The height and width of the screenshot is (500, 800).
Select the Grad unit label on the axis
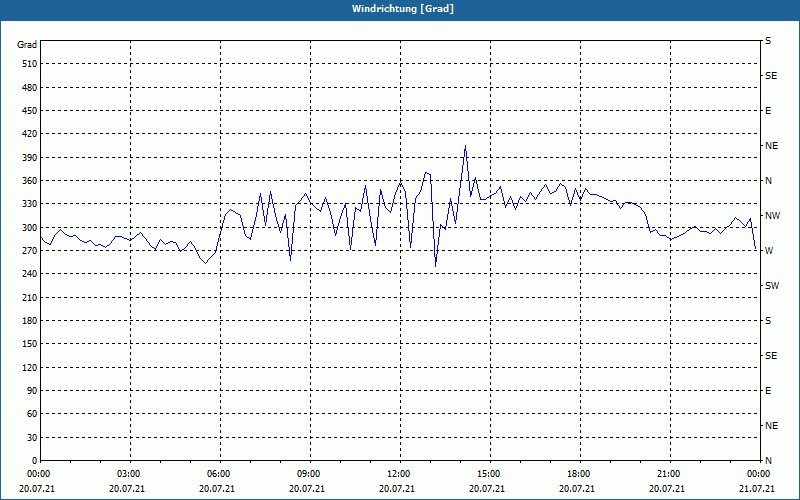coord(27,45)
